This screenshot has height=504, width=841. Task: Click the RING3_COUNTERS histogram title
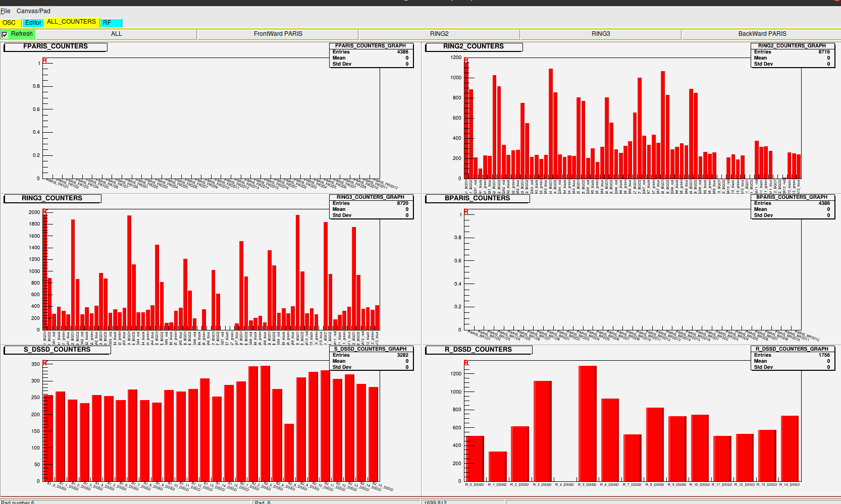pyautogui.click(x=52, y=198)
